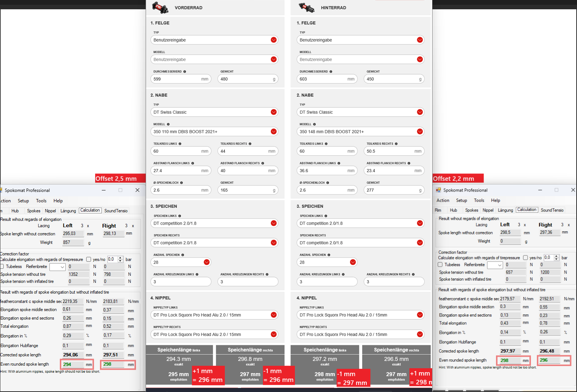Open the Vorderrad hub type DT Swiss Classic dropdown

pos(273,112)
